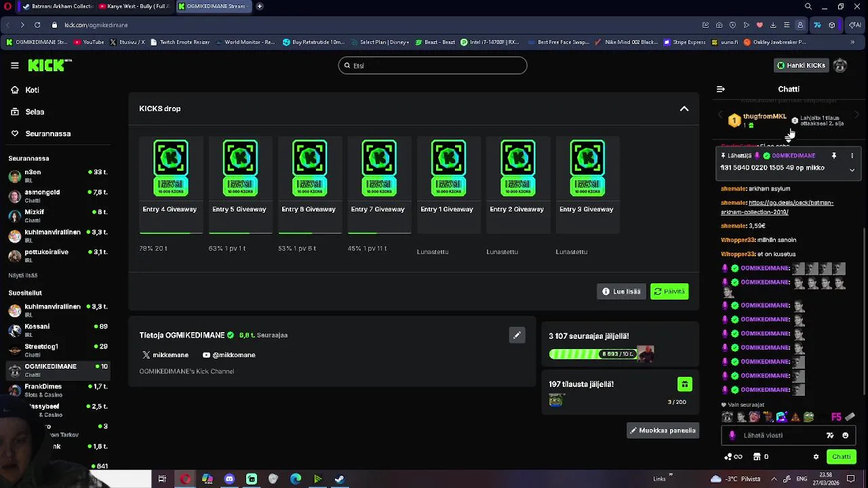868x488 pixels.
Task: Open Discord from the taskbar
Action: [x=229, y=479]
